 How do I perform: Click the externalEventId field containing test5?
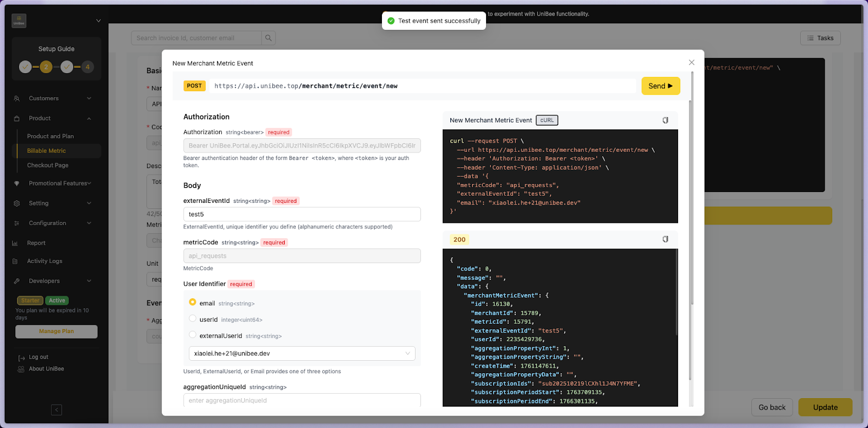pos(302,214)
